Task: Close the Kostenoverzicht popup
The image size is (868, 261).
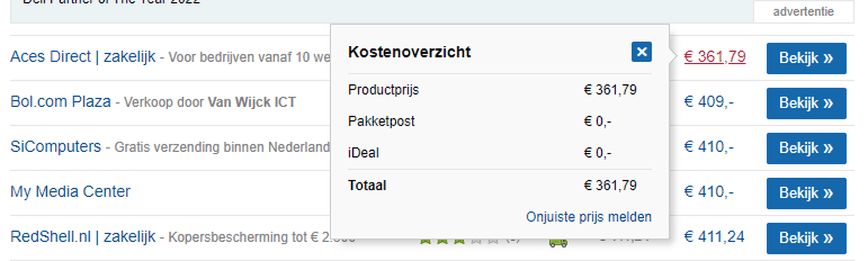Action: coord(641,52)
